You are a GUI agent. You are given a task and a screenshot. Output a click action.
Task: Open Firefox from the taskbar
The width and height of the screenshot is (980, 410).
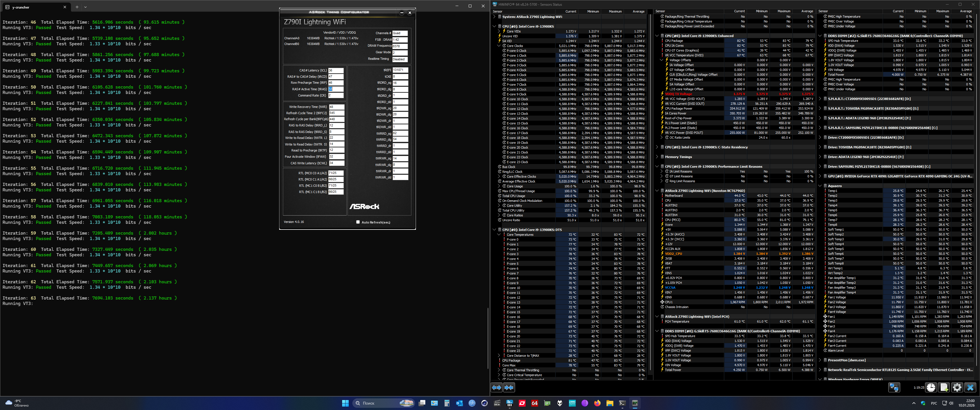pyautogui.click(x=597, y=403)
